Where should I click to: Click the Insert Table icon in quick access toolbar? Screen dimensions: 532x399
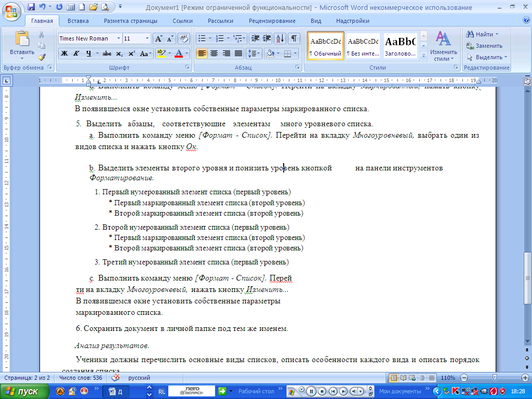pos(71,7)
